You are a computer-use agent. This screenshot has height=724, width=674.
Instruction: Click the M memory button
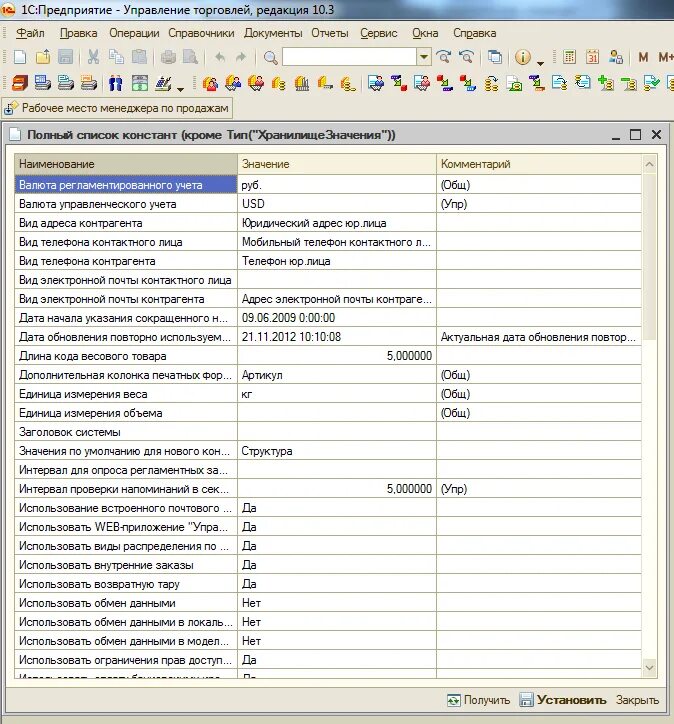click(643, 57)
